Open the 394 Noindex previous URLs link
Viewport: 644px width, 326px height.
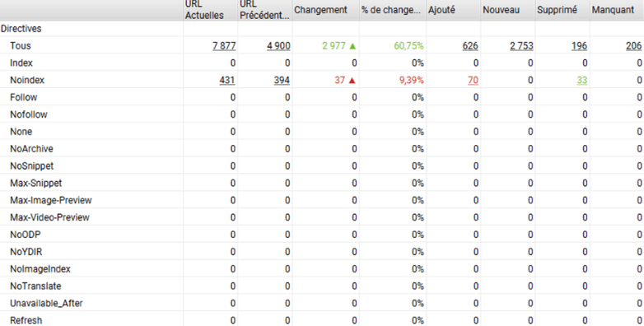point(282,80)
